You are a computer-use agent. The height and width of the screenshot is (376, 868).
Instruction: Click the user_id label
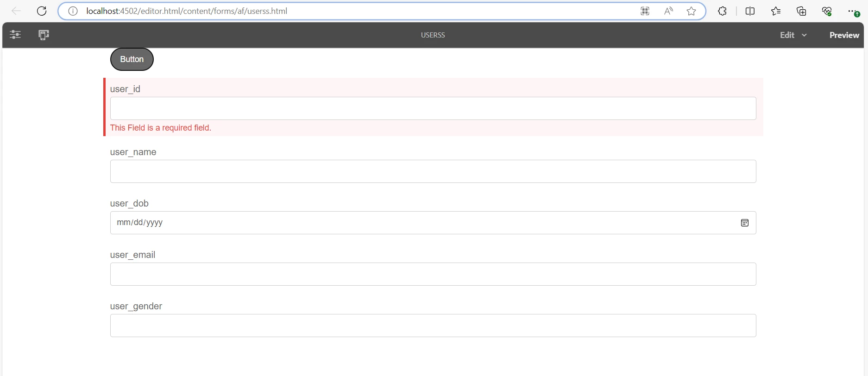(x=125, y=89)
